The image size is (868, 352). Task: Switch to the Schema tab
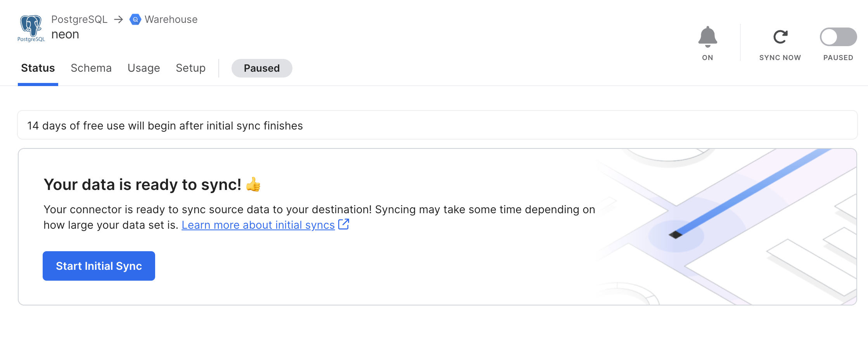tap(91, 68)
